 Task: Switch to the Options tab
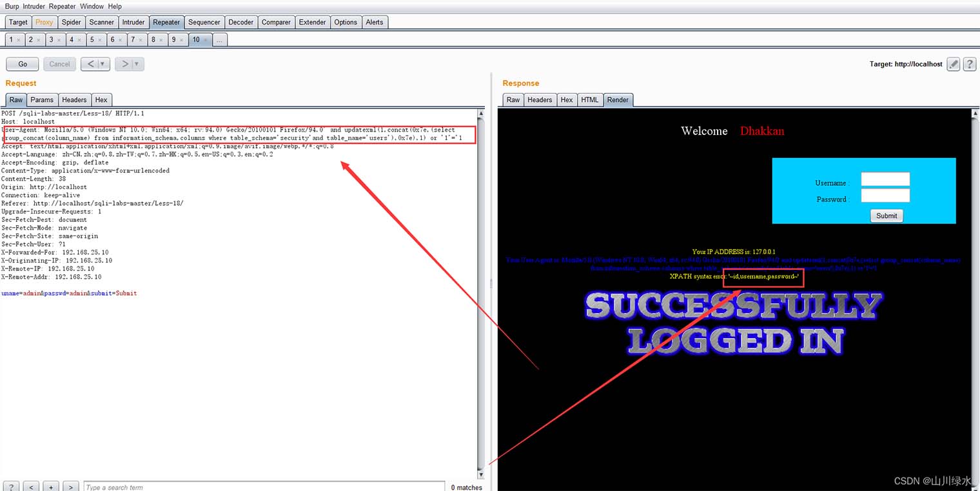pyautogui.click(x=346, y=22)
